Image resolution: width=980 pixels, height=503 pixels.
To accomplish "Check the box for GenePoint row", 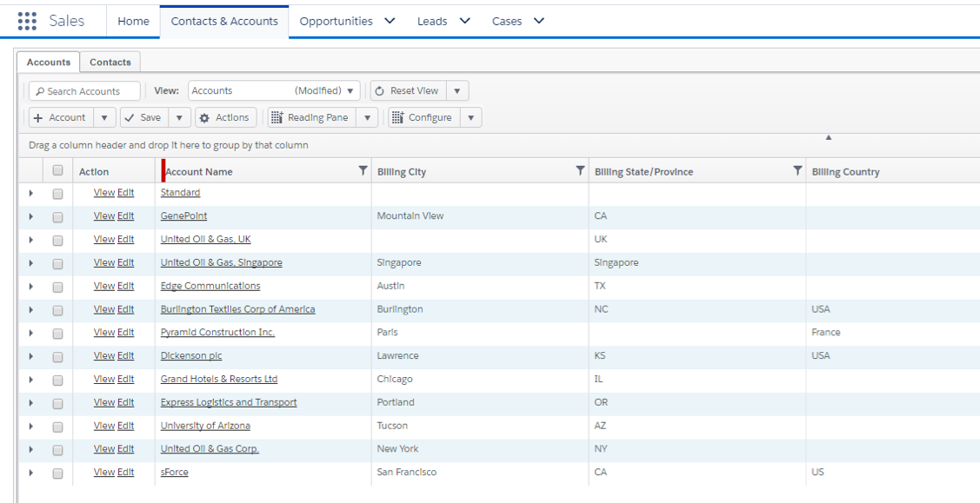I will pyautogui.click(x=57, y=217).
